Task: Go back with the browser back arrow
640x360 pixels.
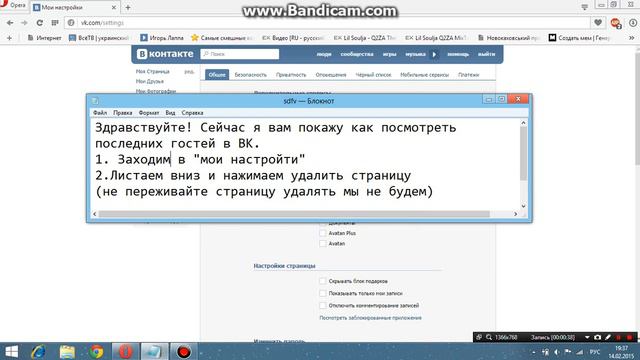Action: (10, 23)
